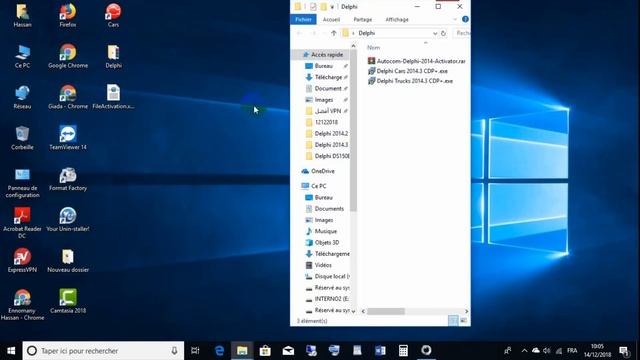640x360 pixels.
Task: Open the Mail app on taskbar
Action: click(288, 351)
